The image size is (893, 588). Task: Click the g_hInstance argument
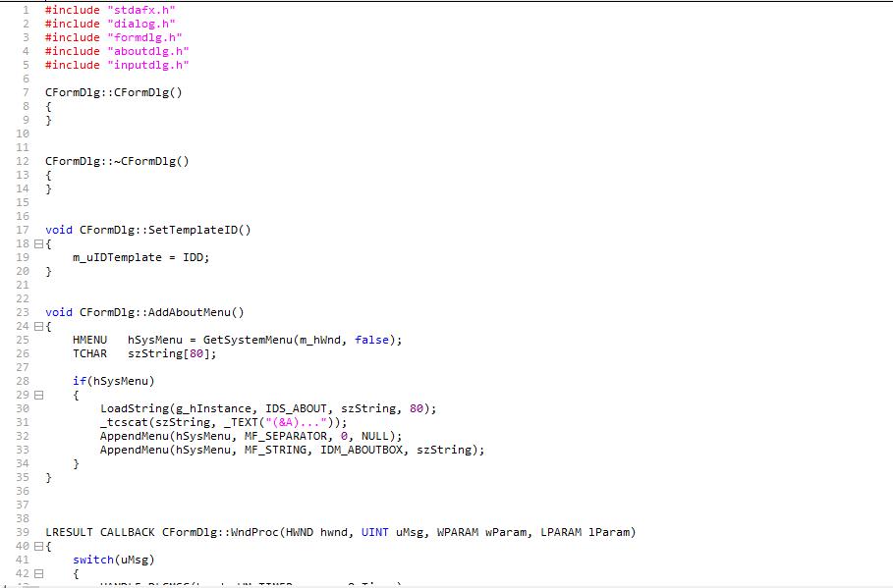pyautogui.click(x=213, y=408)
